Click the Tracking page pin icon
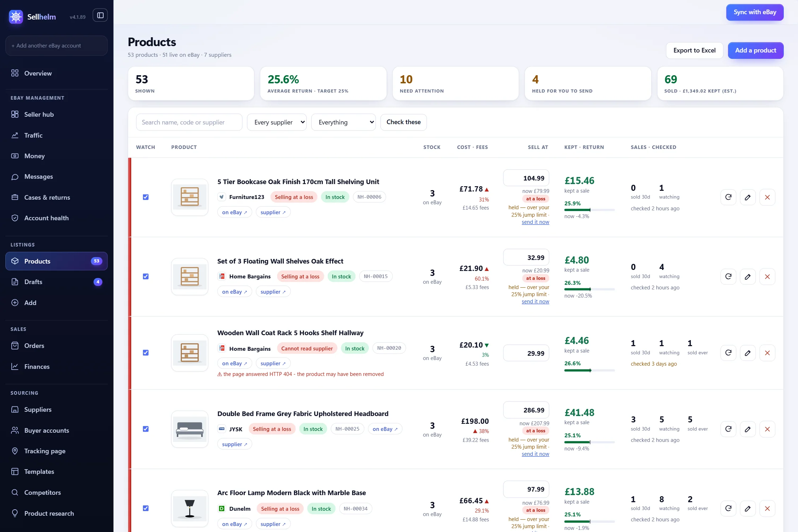The image size is (798, 532). (15, 451)
